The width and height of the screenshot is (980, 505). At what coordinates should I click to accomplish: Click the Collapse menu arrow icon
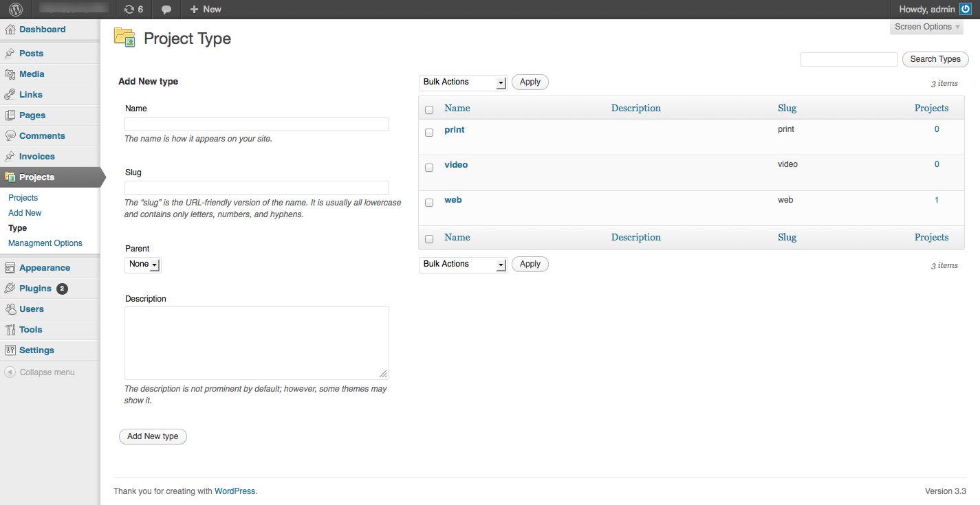[x=10, y=372]
